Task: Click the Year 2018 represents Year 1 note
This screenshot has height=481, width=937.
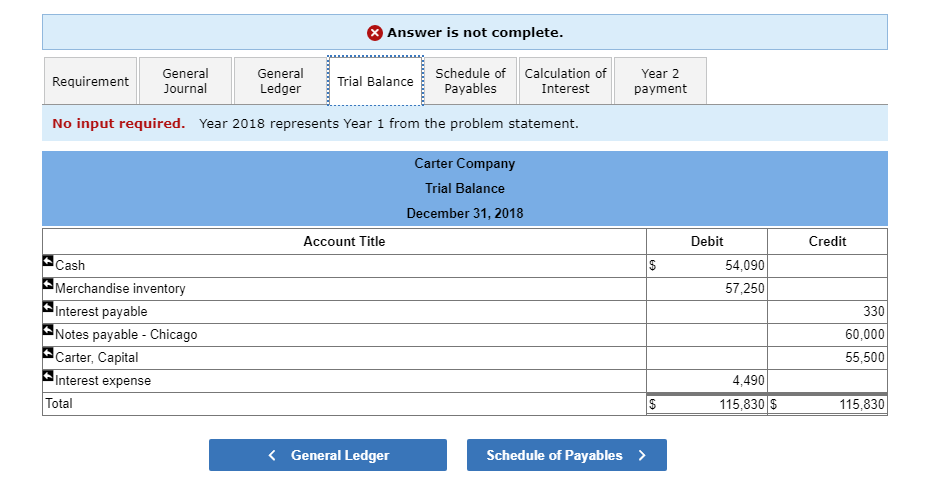Action: [x=389, y=124]
